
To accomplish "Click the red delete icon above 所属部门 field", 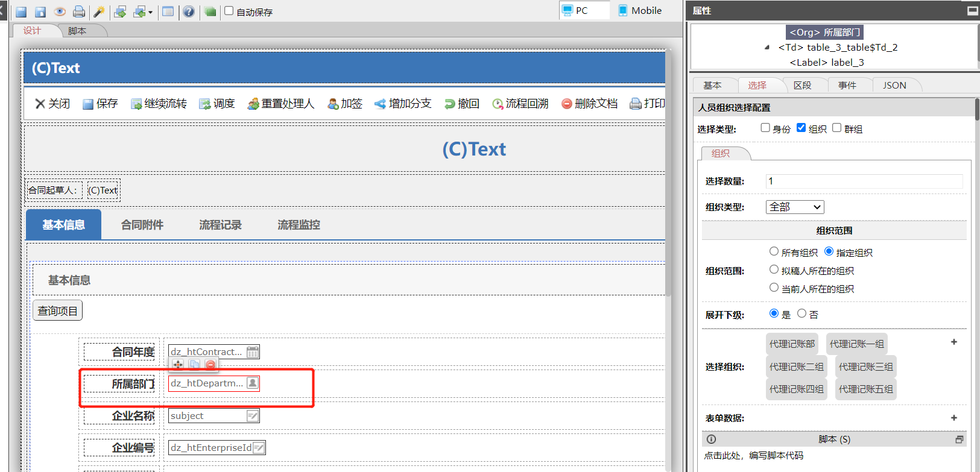I will pyautogui.click(x=210, y=364).
